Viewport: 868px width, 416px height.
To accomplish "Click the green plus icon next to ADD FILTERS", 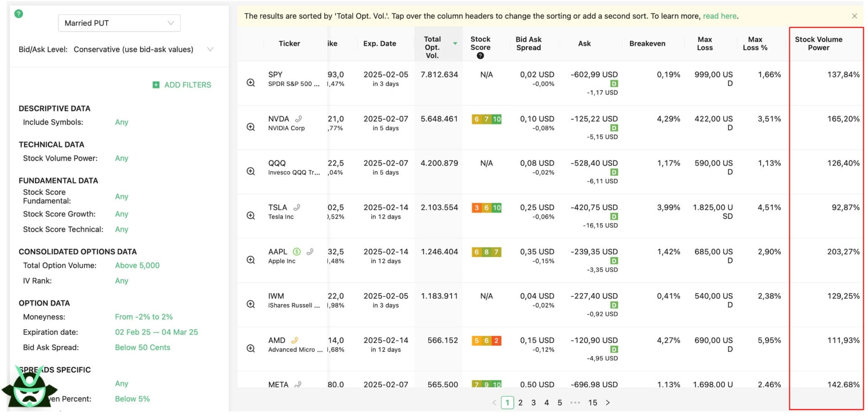I will pyautogui.click(x=156, y=84).
